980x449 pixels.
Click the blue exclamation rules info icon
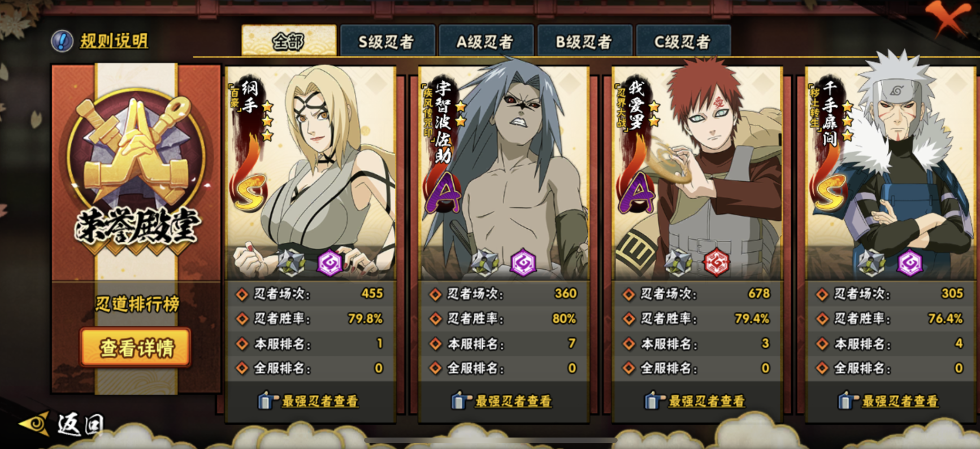pyautogui.click(x=62, y=41)
